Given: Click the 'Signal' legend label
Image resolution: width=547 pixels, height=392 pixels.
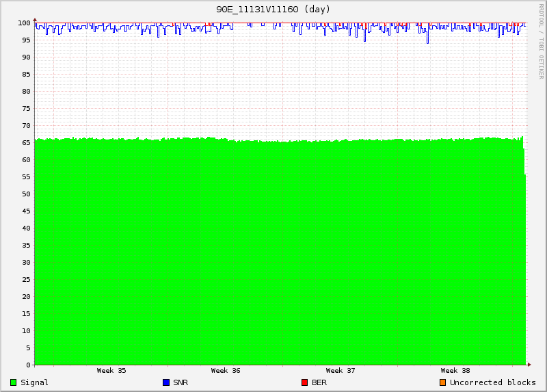Looking at the screenshot, I should pyautogui.click(x=35, y=382).
